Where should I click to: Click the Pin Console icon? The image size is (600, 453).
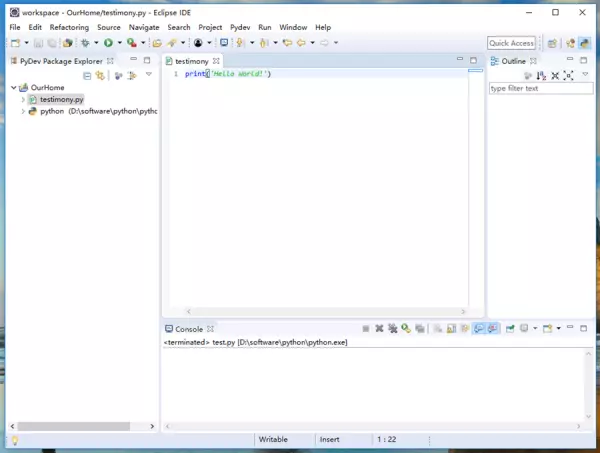coord(510,329)
